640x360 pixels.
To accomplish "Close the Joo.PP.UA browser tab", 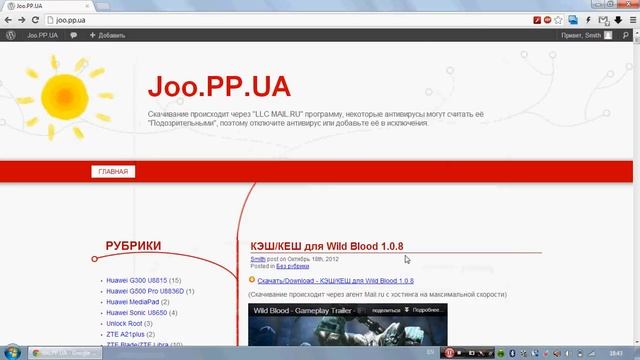I will click(x=87, y=6).
